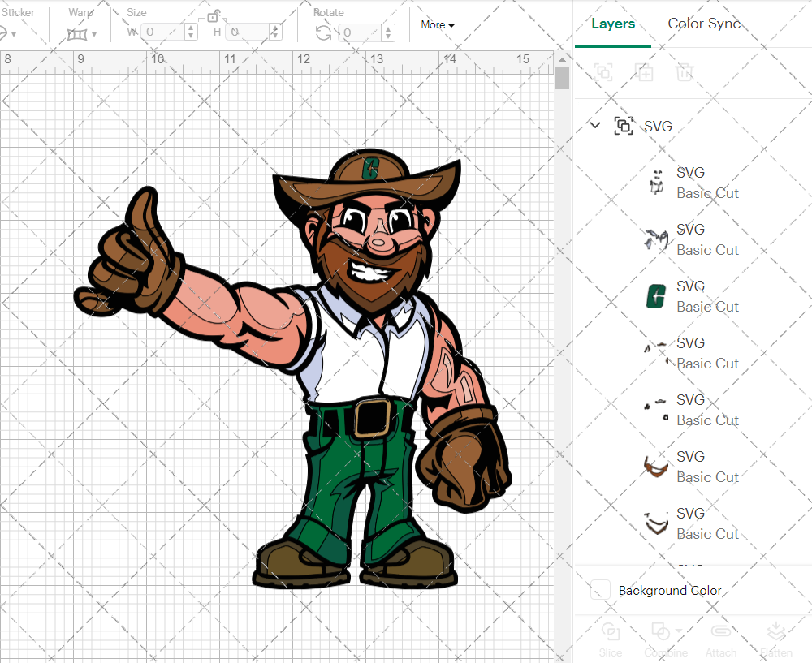The height and width of the screenshot is (663, 812).
Task: Click the Delete layer trash icon
Action: pyautogui.click(x=685, y=72)
